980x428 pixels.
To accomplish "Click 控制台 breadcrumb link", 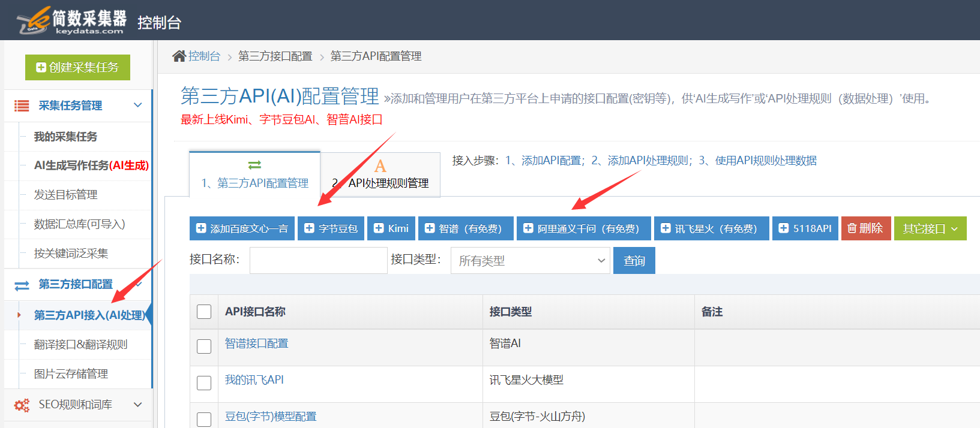I will (204, 56).
